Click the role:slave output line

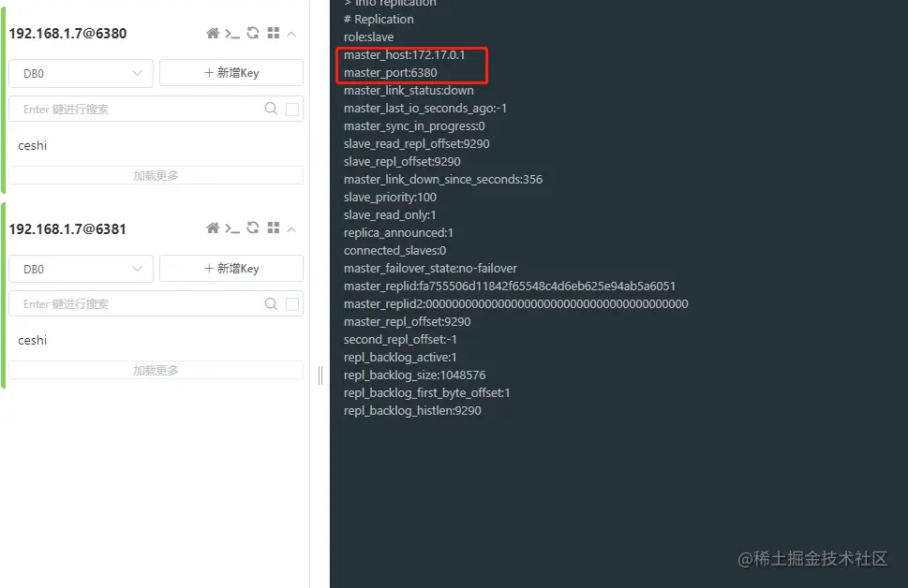click(x=368, y=37)
